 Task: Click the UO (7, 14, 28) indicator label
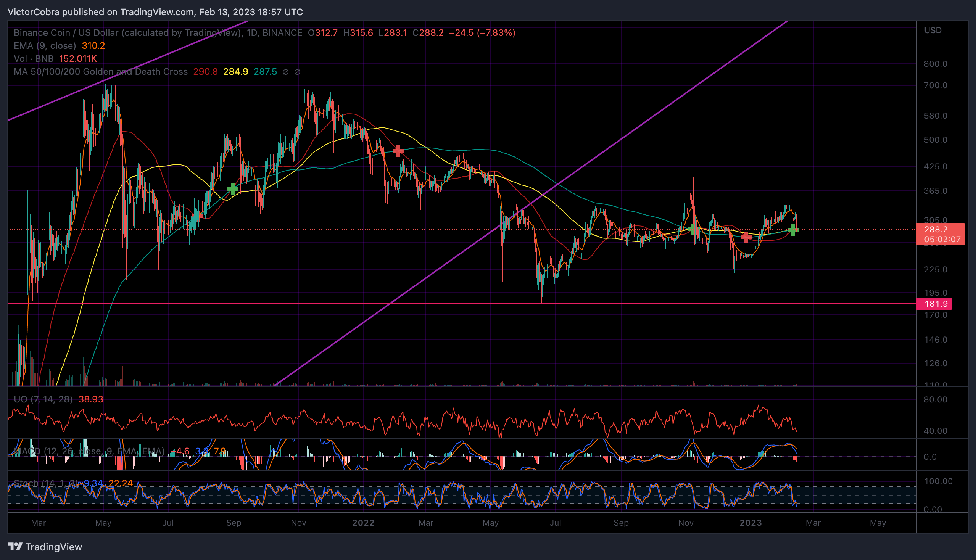click(x=43, y=399)
